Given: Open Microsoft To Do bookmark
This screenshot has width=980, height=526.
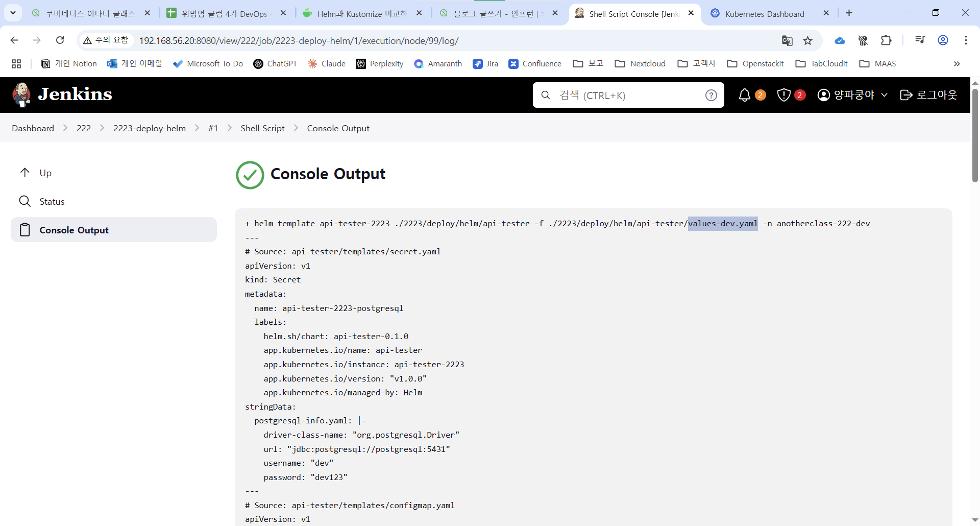Looking at the screenshot, I should click(208, 64).
